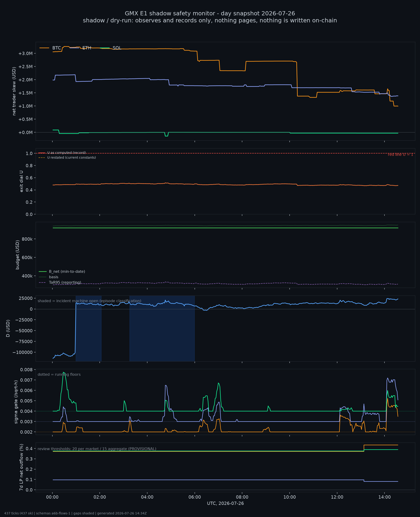420x517 pixels.
Task: Click the '06:00' time tick label
Action: [x=195, y=497]
